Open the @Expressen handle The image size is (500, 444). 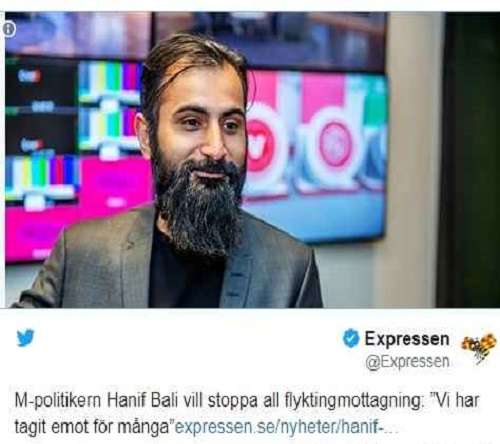(407, 362)
